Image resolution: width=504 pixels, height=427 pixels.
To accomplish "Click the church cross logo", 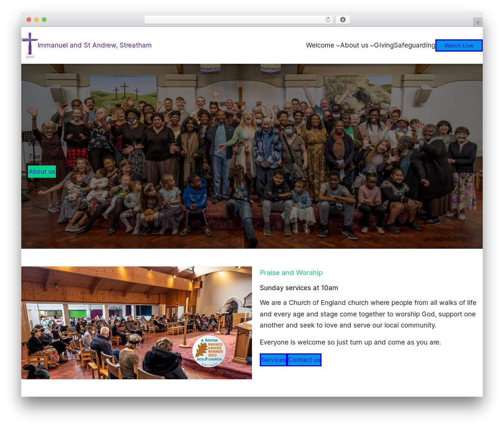I will (30, 45).
